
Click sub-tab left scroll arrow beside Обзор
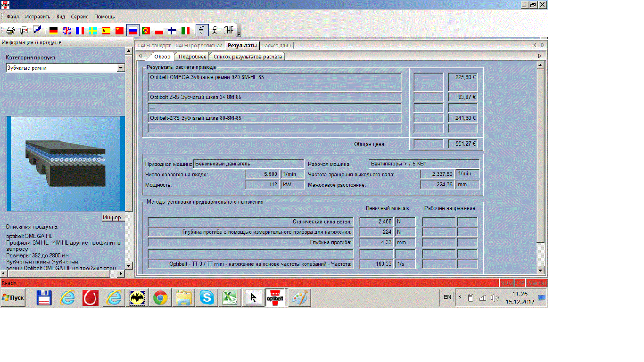click(x=140, y=56)
